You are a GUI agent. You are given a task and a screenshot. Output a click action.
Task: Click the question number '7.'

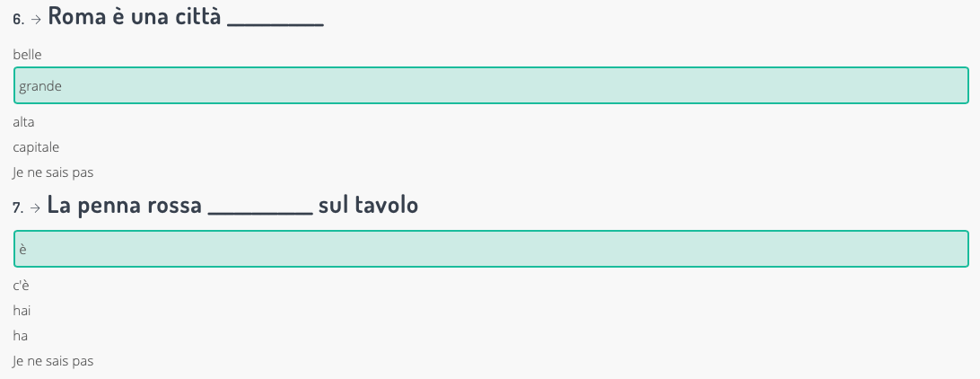tap(18, 208)
